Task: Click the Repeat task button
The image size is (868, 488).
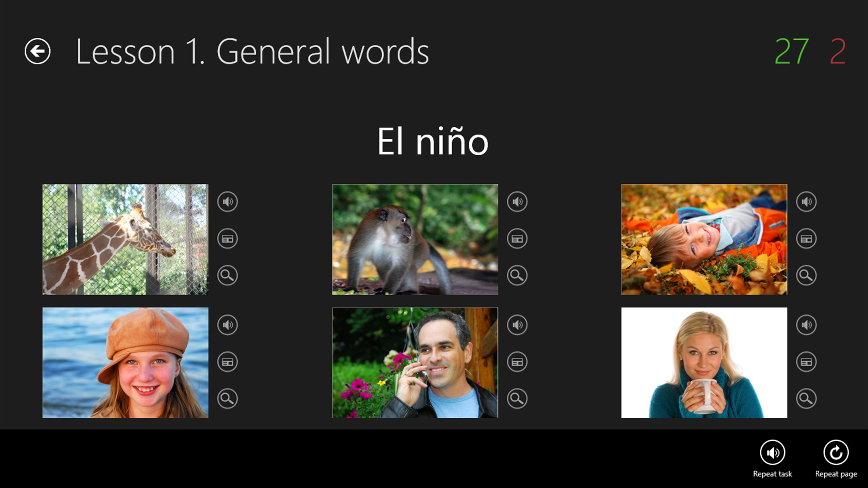Action: 773,459
